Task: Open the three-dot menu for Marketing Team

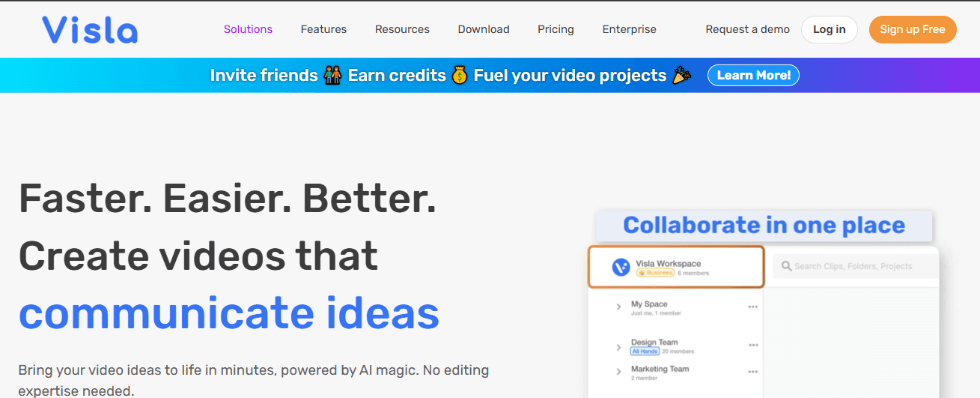Action: pos(753,371)
